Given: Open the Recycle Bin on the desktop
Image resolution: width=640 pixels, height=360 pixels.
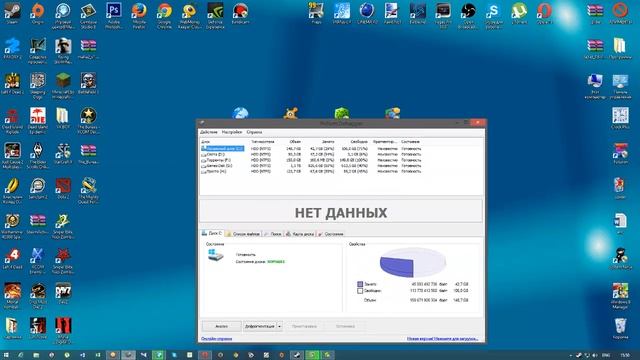Looking at the screenshot, I should [x=620, y=329].
